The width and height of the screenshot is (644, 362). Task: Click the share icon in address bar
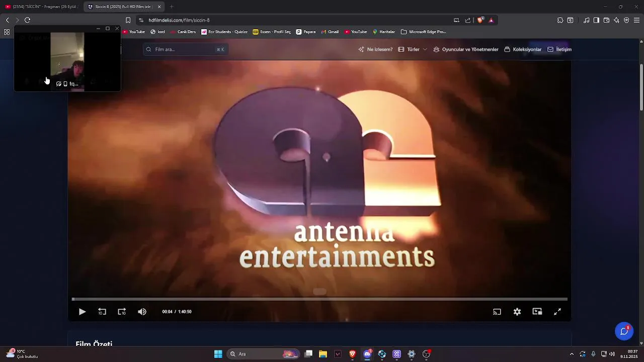pyautogui.click(x=468, y=20)
